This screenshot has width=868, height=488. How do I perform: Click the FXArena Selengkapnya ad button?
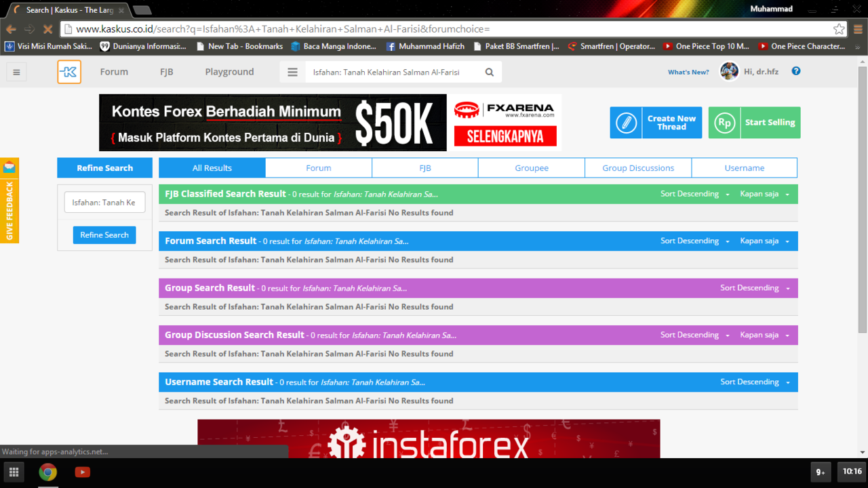(x=505, y=136)
